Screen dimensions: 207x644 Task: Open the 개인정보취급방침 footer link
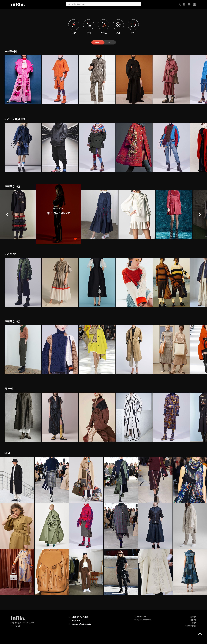pyautogui.click(x=191, y=626)
